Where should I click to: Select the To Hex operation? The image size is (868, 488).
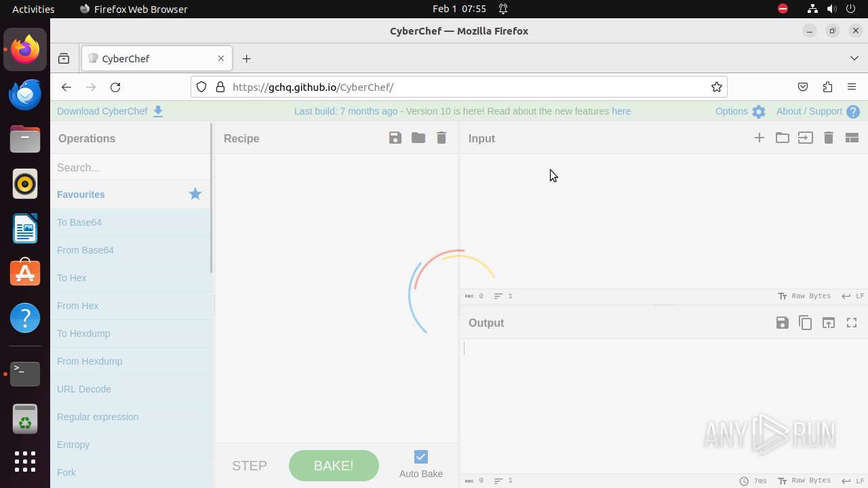[x=131, y=278]
